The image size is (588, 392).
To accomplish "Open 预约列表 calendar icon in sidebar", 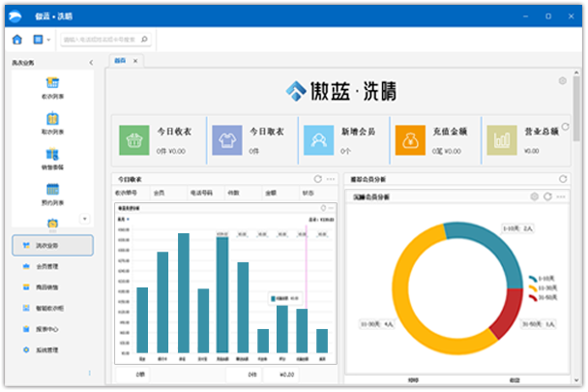I will click(52, 190).
